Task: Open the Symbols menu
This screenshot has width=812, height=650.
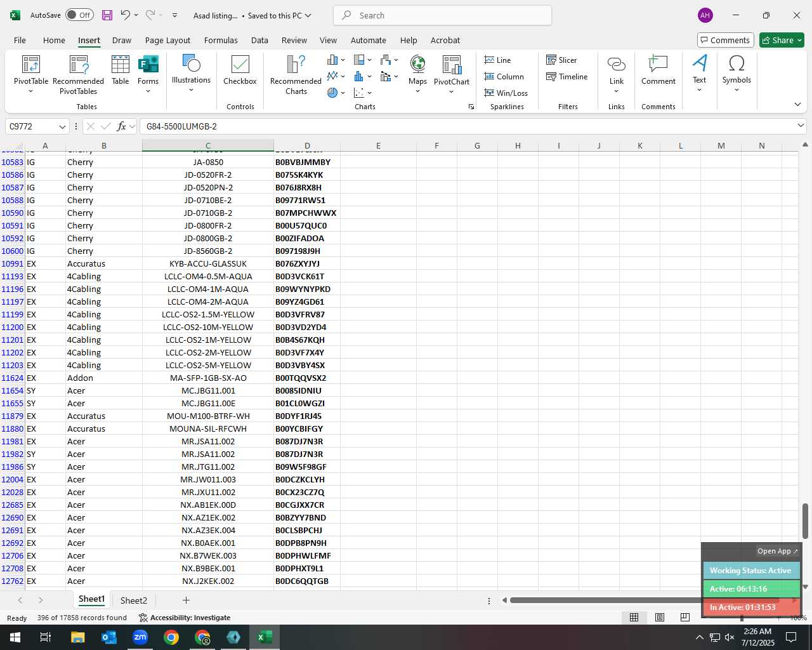Action: [737, 74]
